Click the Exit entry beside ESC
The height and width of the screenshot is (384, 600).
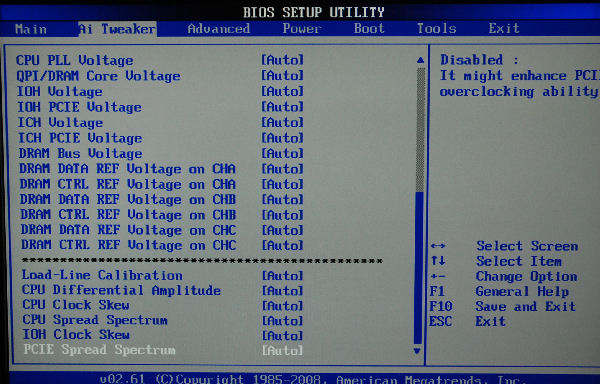pyautogui.click(x=490, y=321)
